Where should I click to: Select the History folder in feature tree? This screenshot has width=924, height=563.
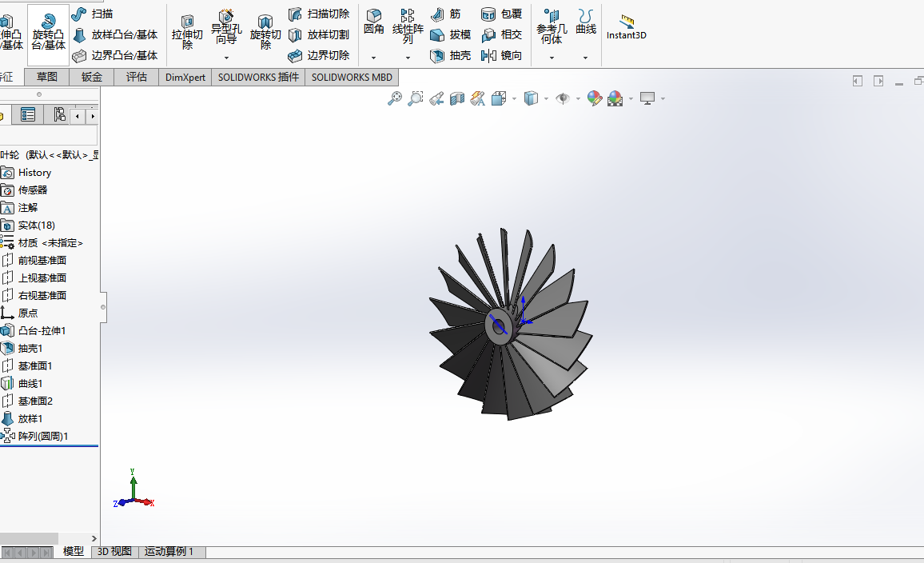(26, 173)
